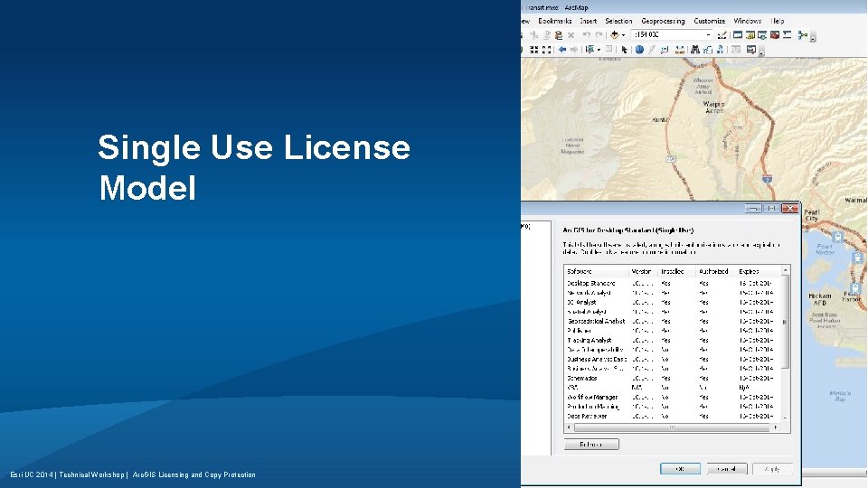
Task: Sort by the Version column header
Action: pyautogui.click(x=643, y=272)
